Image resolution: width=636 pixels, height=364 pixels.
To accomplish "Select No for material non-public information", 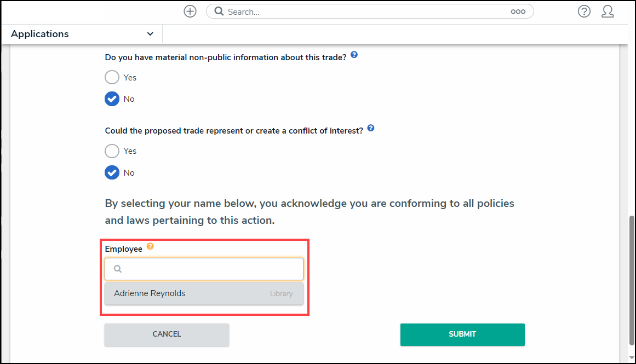I will pyautogui.click(x=112, y=99).
